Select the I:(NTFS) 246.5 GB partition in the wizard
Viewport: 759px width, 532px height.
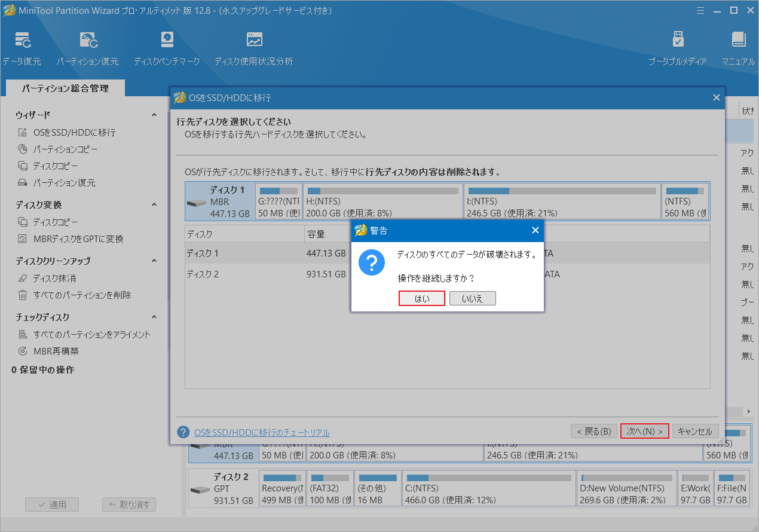point(562,202)
